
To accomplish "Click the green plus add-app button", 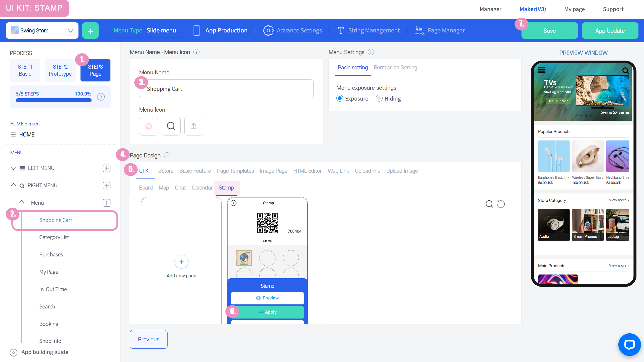I will click(x=90, y=31).
